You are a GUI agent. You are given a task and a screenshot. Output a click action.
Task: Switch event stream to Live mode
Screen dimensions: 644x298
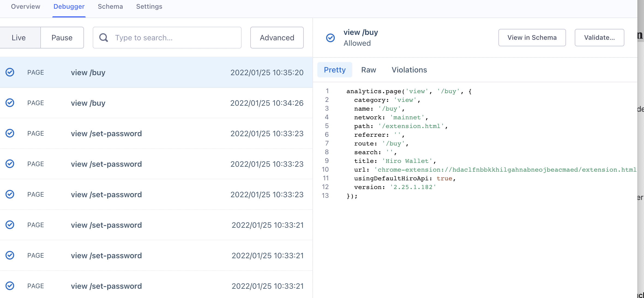[19, 38]
